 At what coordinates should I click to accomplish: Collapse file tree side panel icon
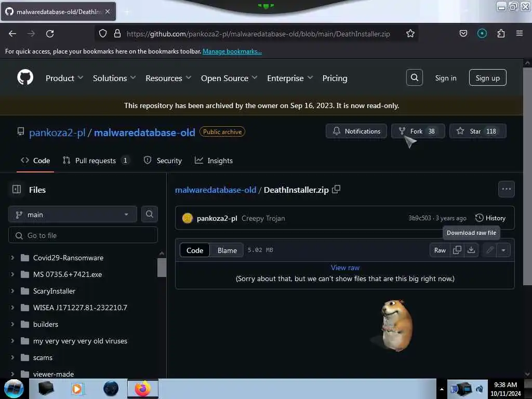pos(17,189)
